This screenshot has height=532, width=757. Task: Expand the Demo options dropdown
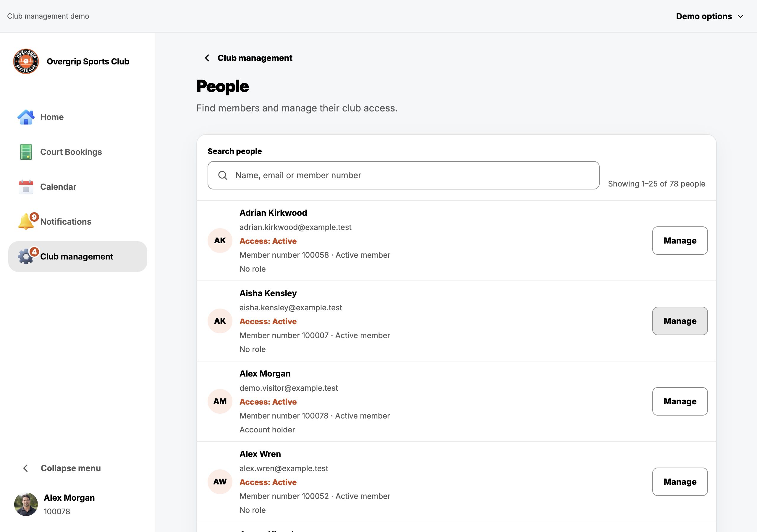[709, 16]
